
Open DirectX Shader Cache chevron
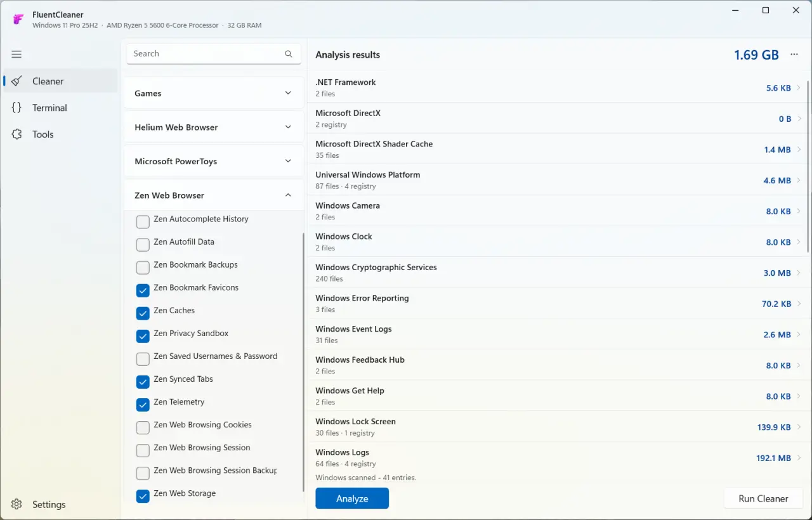click(x=799, y=150)
